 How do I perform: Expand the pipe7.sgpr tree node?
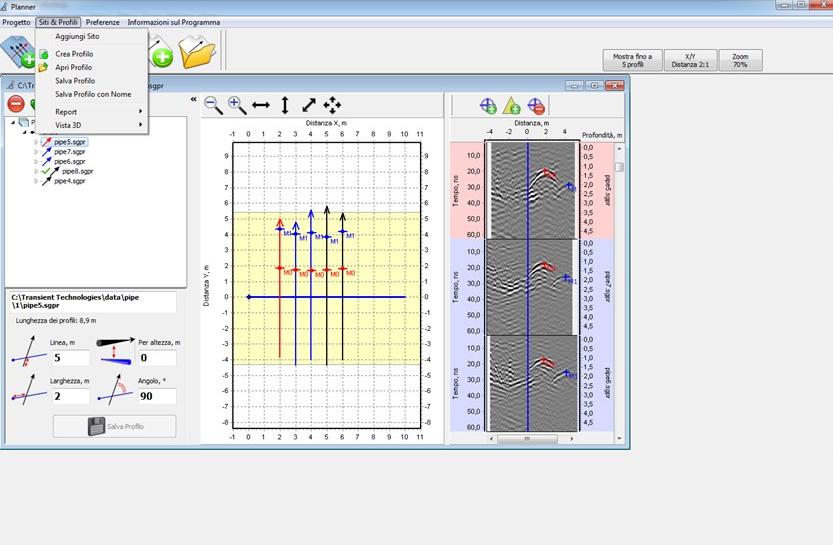point(37,152)
